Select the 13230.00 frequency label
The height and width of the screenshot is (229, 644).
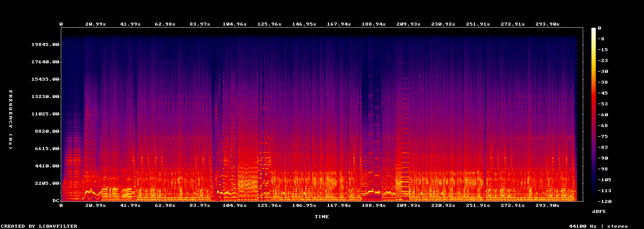coord(45,97)
